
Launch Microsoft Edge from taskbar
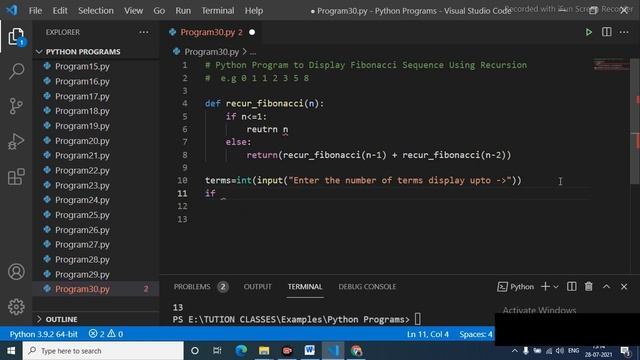tap(241, 351)
